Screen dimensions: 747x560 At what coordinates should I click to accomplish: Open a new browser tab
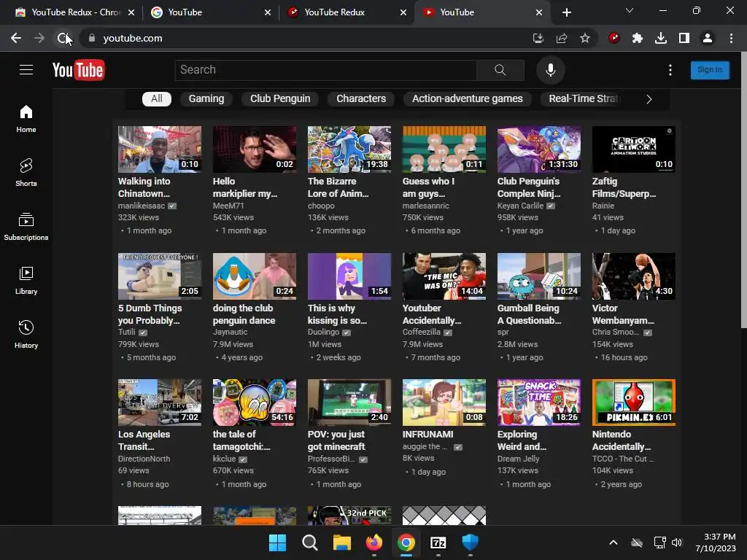pyautogui.click(x=566, y=12)
